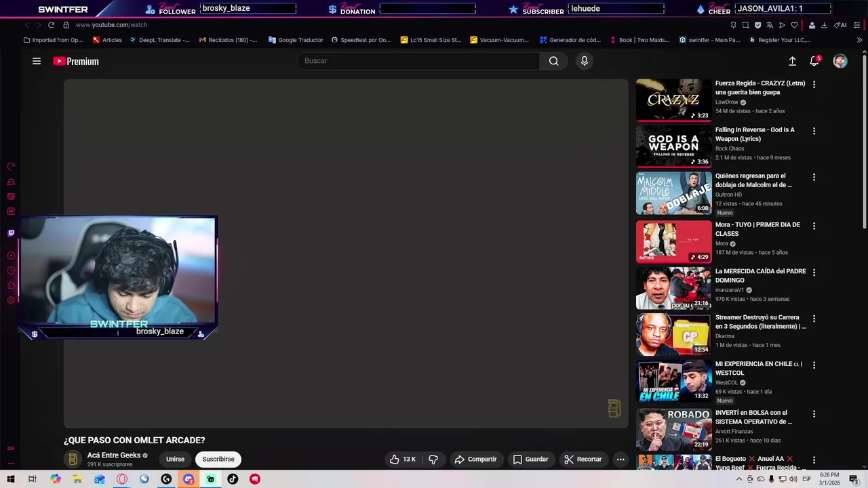Show hidden system tray icons
Viewport: 868px width, 488px height.
[x=739, y=479]
